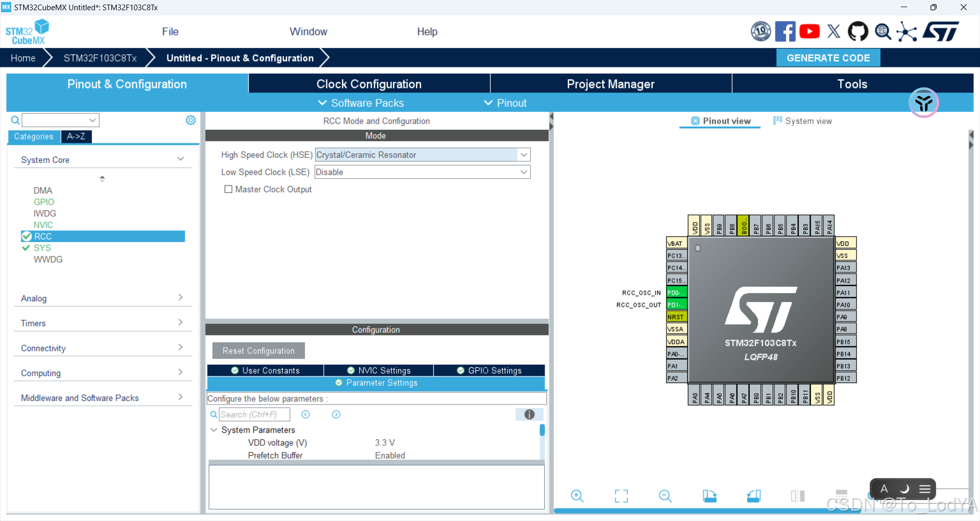The height and width of the screenshot is (521, 980).
Task: Open the round assistant icon near Tools
Action: (923, 103)
